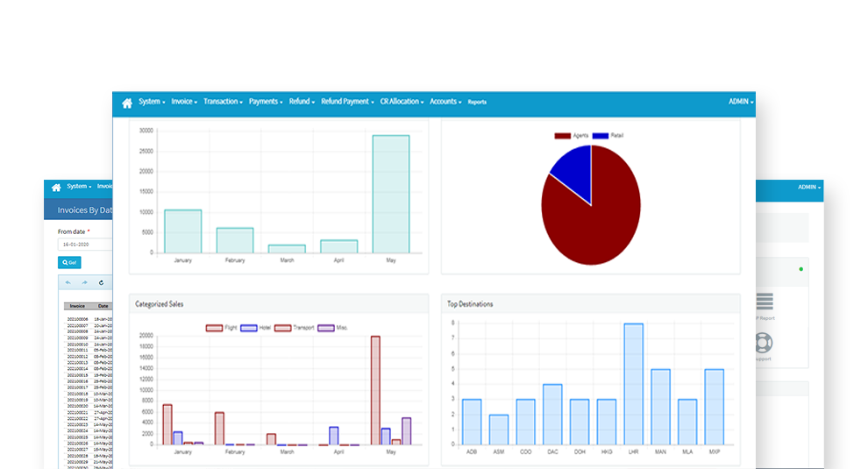Open the Invoice dropdown menu
Image resolution: width=868 pixels, height=469 pixels.
tap(184, 102)
